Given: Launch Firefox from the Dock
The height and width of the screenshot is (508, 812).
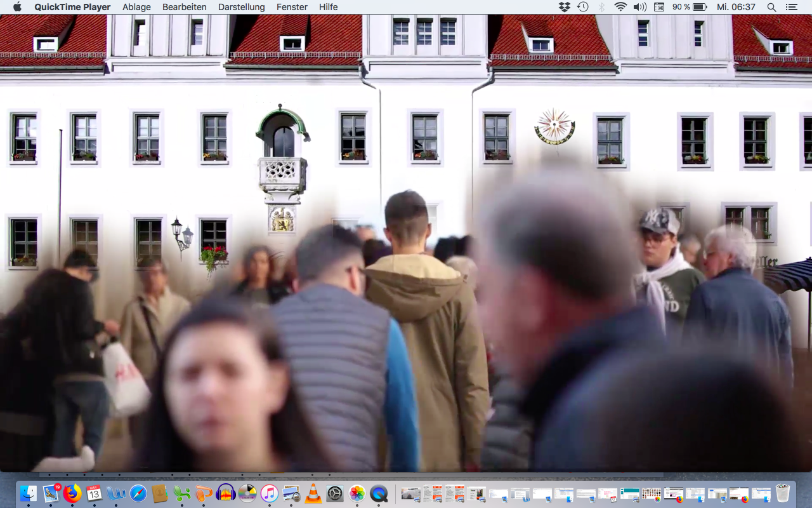Looking at the screenshot, I should (x=73, y=493).
